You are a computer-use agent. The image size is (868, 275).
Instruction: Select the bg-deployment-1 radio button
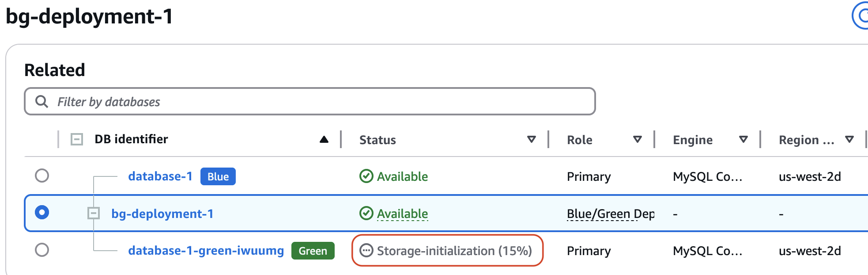pyautogui.click(x=42, y=213)
